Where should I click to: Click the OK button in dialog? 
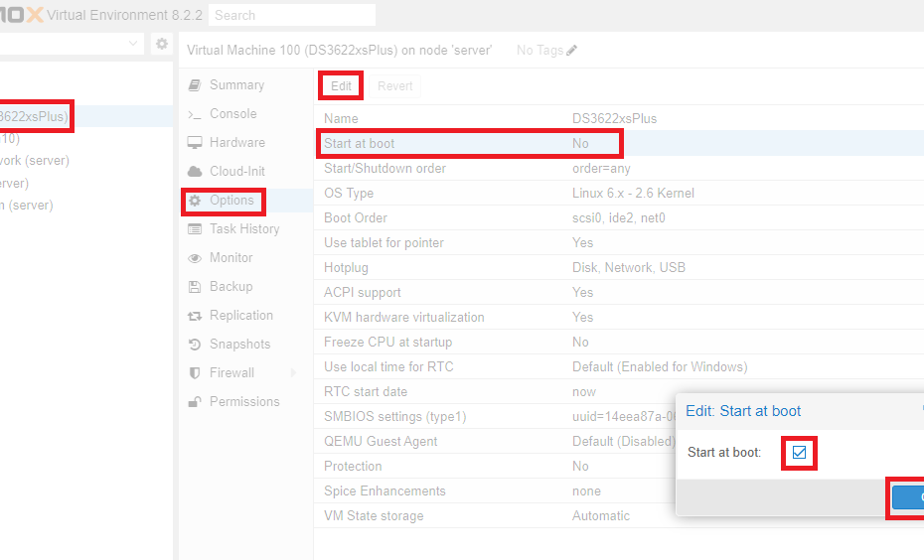click(909, 497)
